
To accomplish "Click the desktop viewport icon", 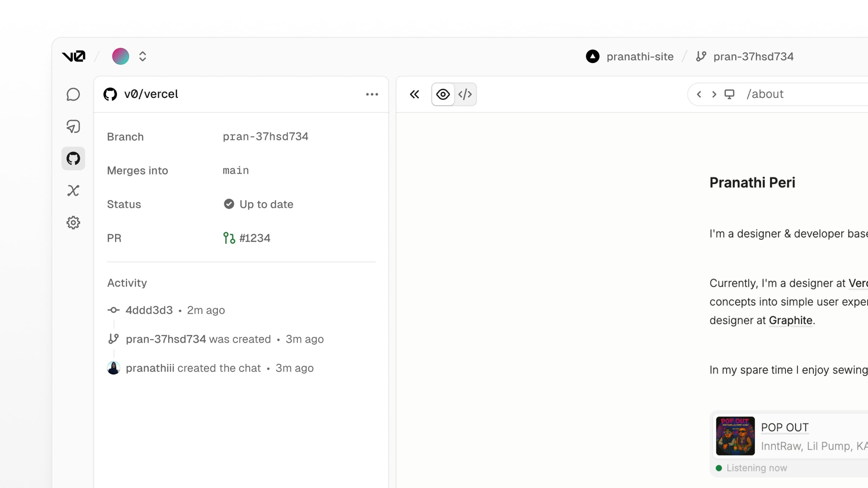I will pos(730,94).
